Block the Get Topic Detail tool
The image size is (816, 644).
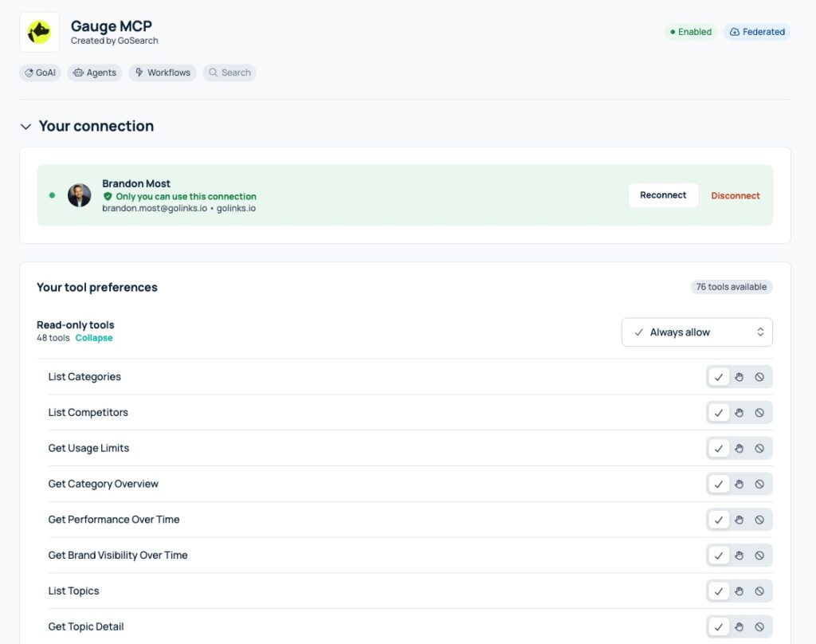(x=759, y=626)
